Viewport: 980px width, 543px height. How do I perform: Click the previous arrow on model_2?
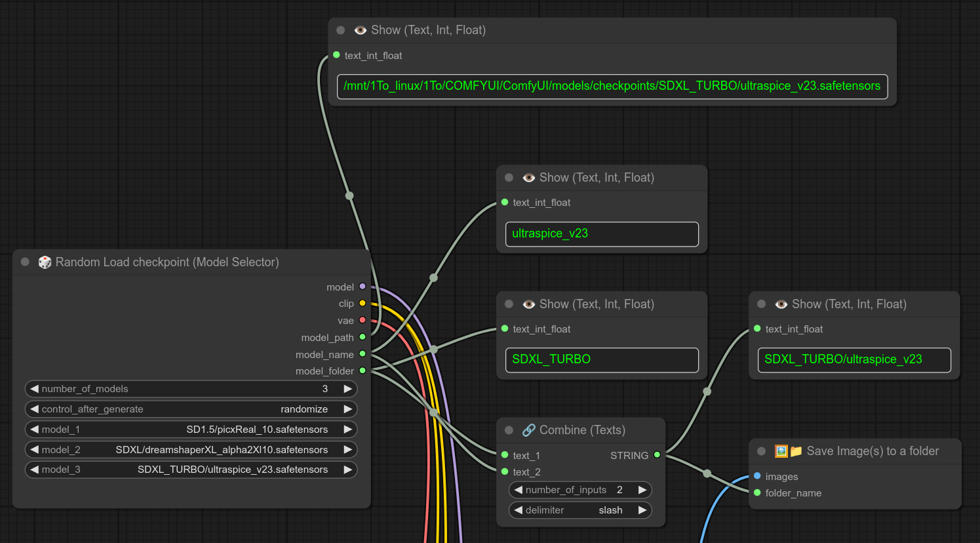coord(35,450)
